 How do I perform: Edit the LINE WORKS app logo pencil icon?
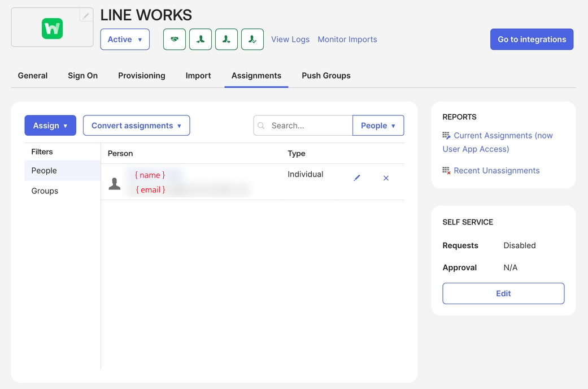point(86,15)
